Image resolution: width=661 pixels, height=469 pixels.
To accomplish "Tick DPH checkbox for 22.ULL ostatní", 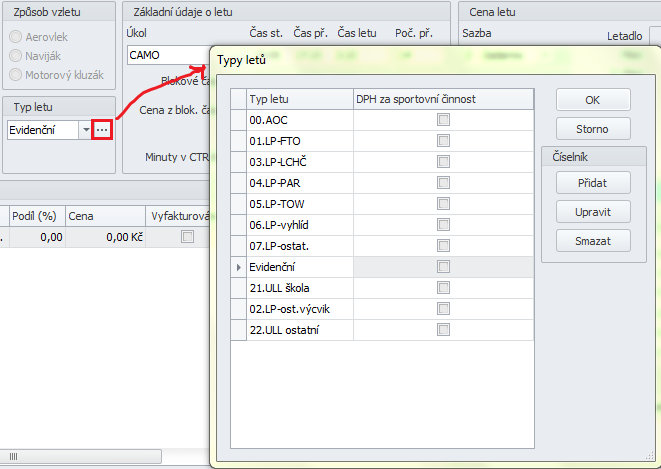I will tap(443, 329).
